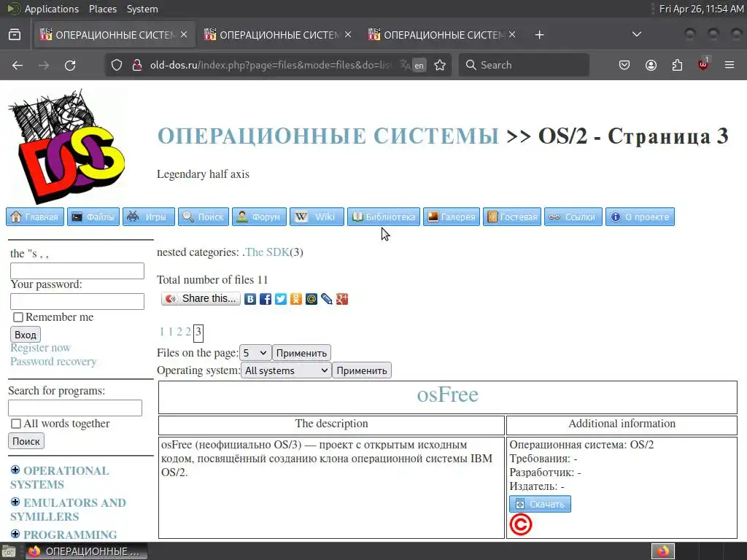747x560 pixels.
Task: Open the Places menu
Action: (103, 9)
